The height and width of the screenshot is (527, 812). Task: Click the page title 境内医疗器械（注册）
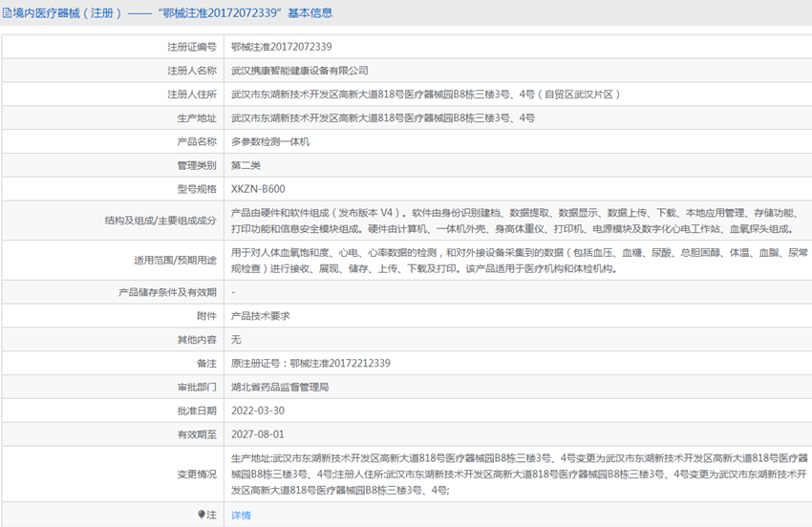coord(67,13)
